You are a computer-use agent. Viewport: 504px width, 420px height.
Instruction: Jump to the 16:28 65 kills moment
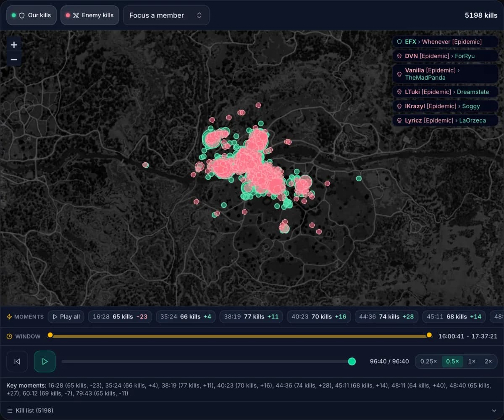tap(120, 317)
